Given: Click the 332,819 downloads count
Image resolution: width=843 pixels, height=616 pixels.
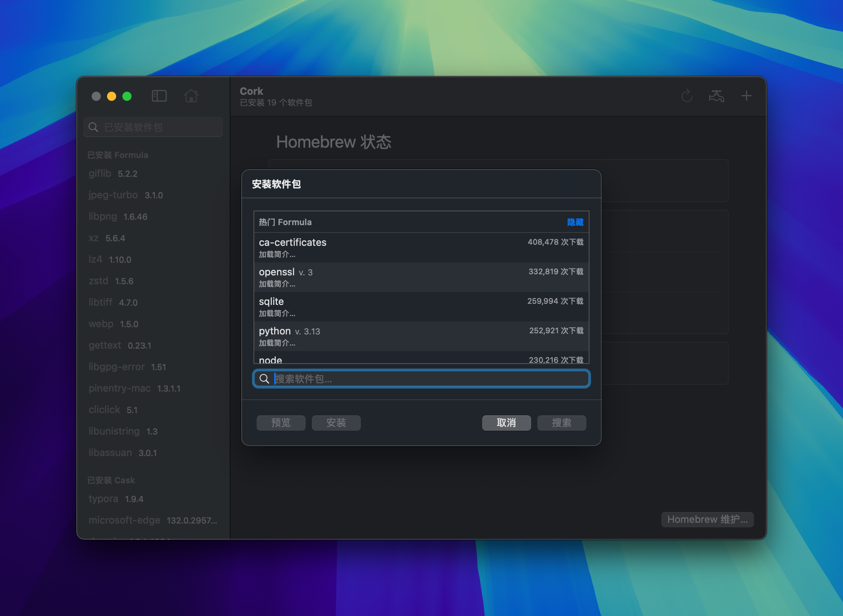Looking at the screenshot, I should [x=556, y=272].
